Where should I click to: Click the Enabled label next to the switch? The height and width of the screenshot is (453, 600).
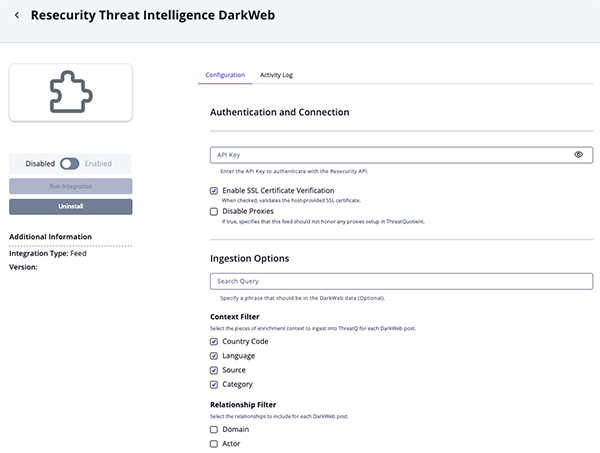98,163
